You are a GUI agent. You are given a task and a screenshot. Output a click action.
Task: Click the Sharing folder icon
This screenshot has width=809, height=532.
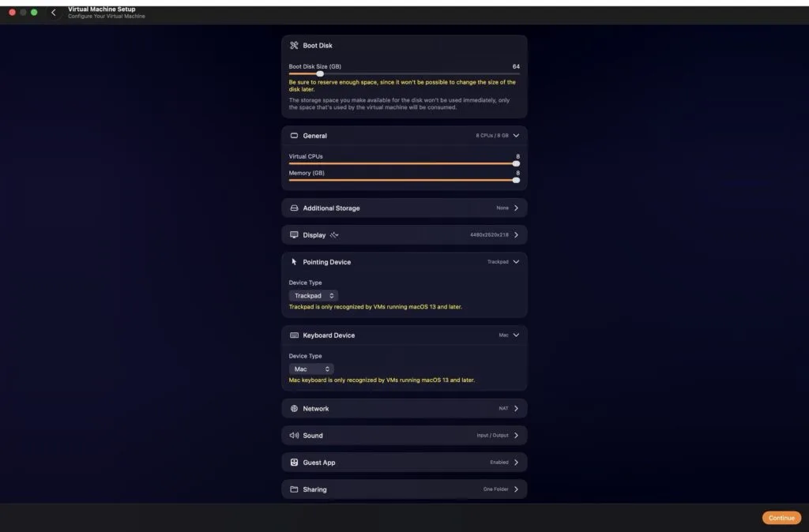coord(294,489)
